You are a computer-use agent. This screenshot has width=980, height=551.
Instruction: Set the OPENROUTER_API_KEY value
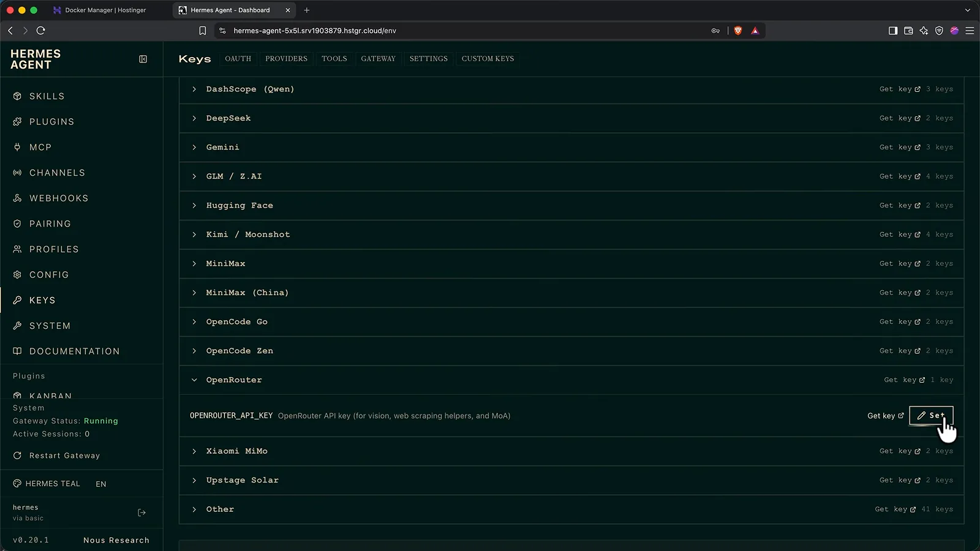pos(931,415)
